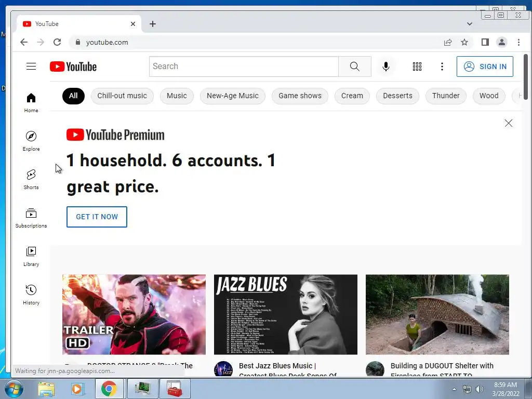The width and height of the screenshot is (532, 399).
Task: Click Building a DUGOUT Shelter title
Action: coord(442,369)
